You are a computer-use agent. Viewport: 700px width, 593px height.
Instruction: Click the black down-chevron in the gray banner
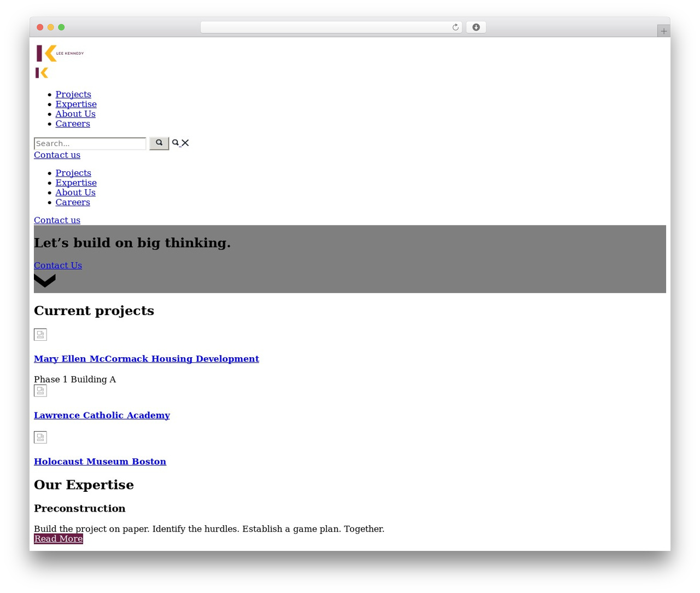[45, 281]
